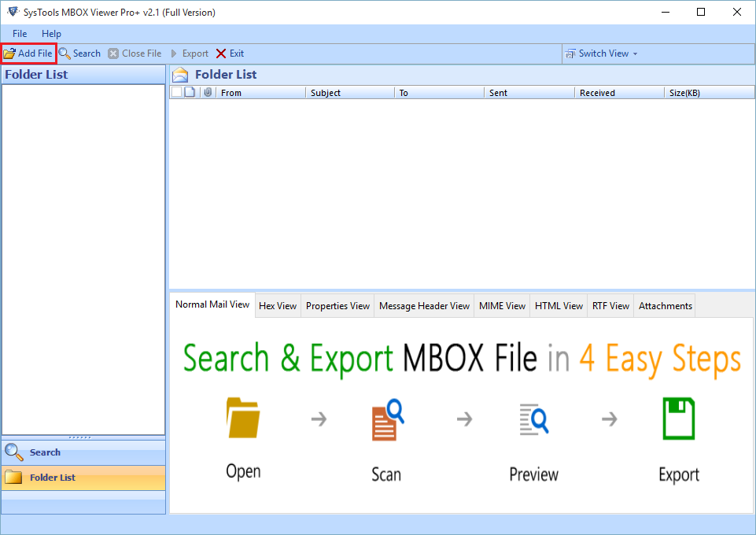The image size is (756, 535).
Task: Sort by the Subject column
Action: (350, 93)
